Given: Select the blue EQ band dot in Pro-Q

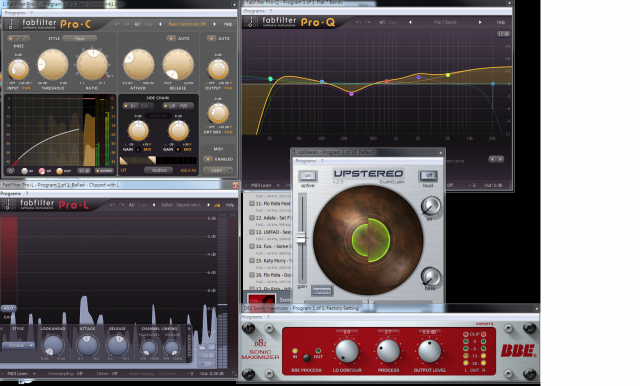Looking at the screenshot, I should pyautogui.click(x=322, y=82).
